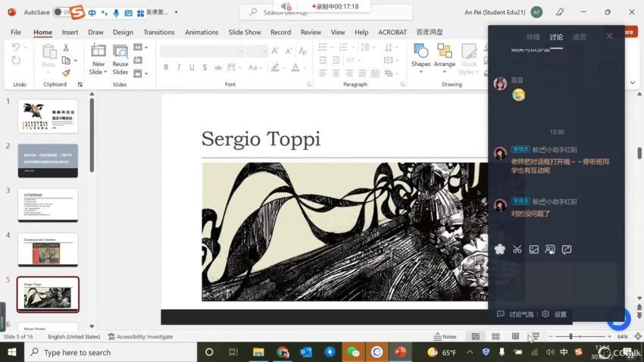Screen dimensions: 644x362
Task: Click the bullets list icon
Action: pyautogui.click(x=323, y=47)
